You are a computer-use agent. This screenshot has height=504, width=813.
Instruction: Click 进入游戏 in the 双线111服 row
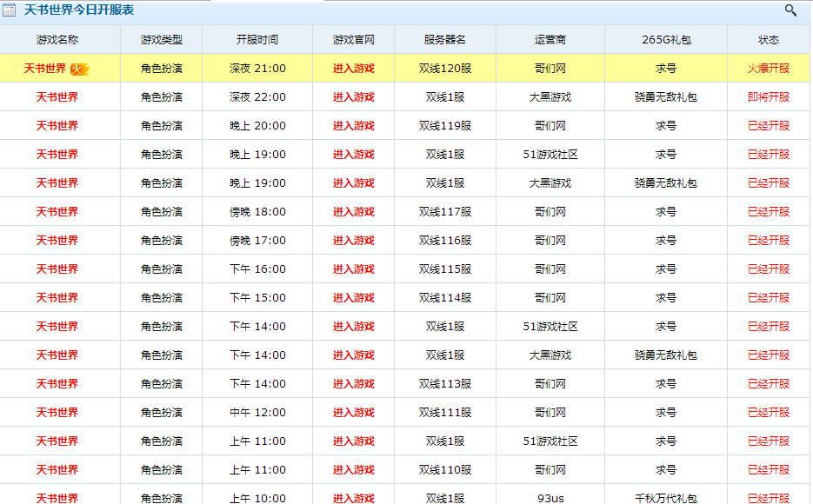(x=353, y=412)
